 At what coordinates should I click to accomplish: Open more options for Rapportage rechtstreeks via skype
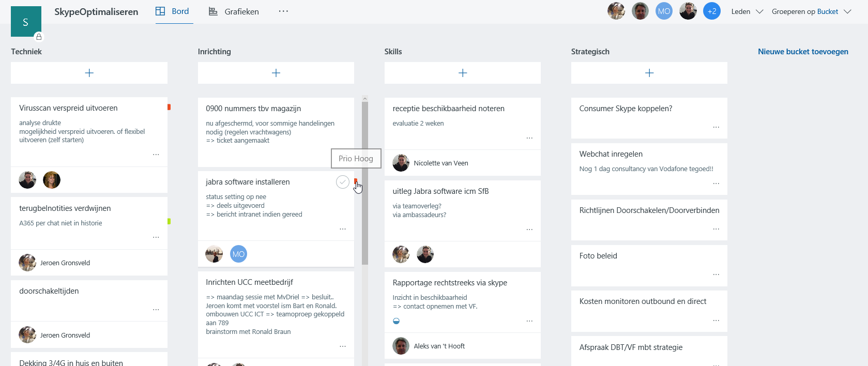point(529,321)
